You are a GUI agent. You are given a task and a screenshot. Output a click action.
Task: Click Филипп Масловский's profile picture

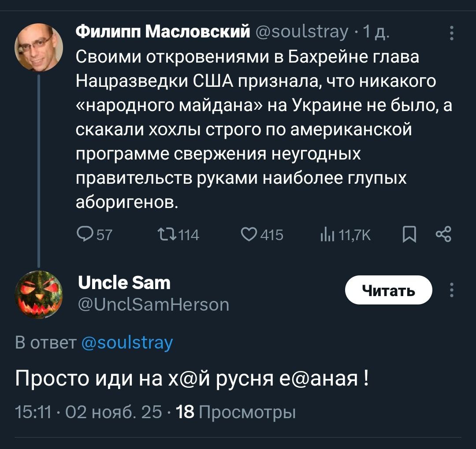[x=39, y=48]
